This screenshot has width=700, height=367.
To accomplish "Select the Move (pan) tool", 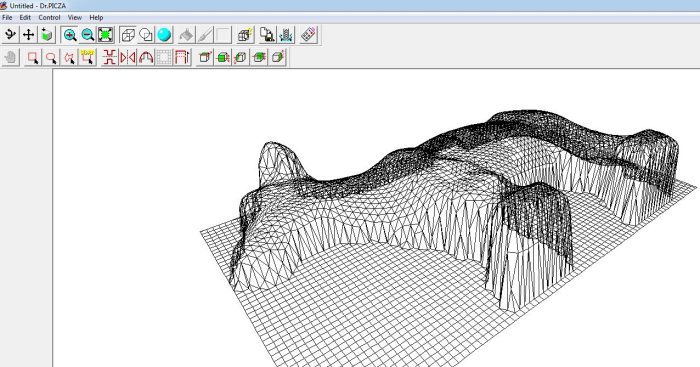I will coord(29,35).
